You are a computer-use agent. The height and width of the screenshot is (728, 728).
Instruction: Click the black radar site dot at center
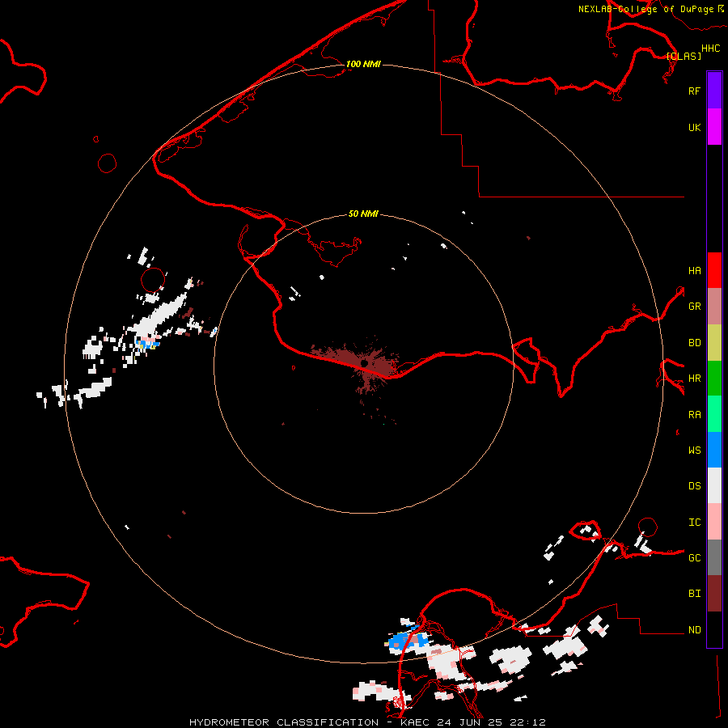[x=365, y=363]
